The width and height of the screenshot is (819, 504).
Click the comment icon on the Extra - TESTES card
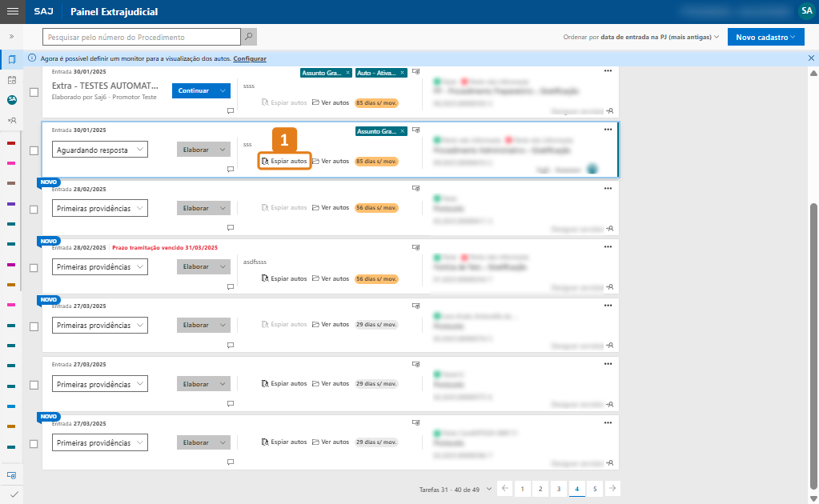click(230, 110)
